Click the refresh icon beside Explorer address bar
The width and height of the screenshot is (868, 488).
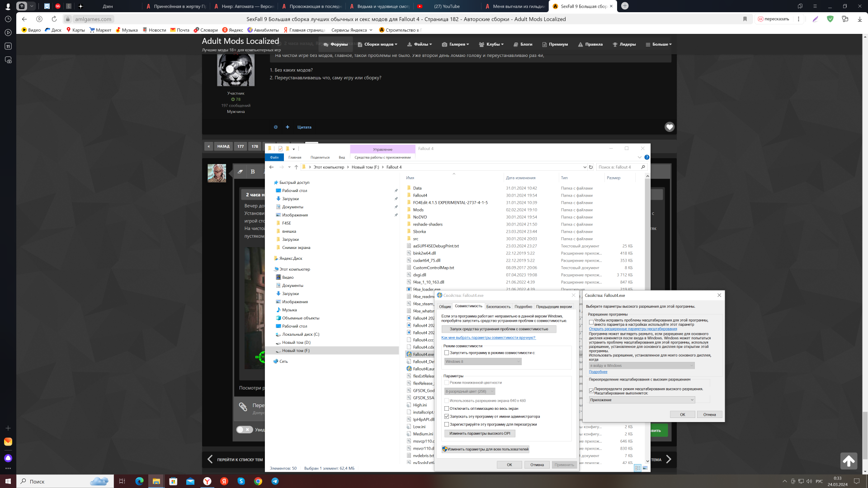[x=590, y=167]
